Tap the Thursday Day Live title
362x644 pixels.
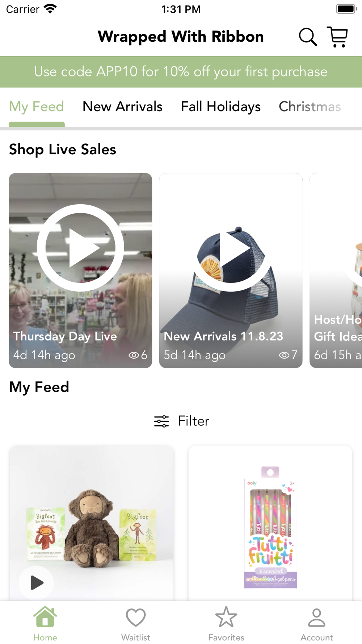[65, 336]
